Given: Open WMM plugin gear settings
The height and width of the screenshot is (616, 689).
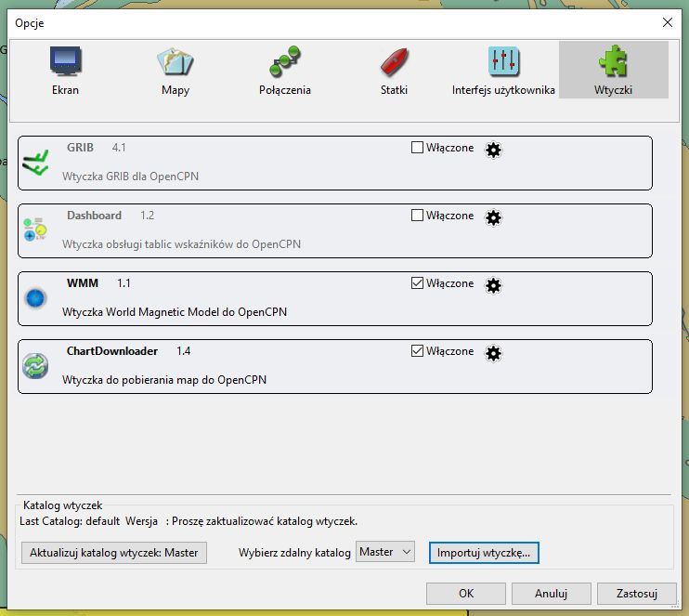Looking at the screenshot, I should click(493, 285).
